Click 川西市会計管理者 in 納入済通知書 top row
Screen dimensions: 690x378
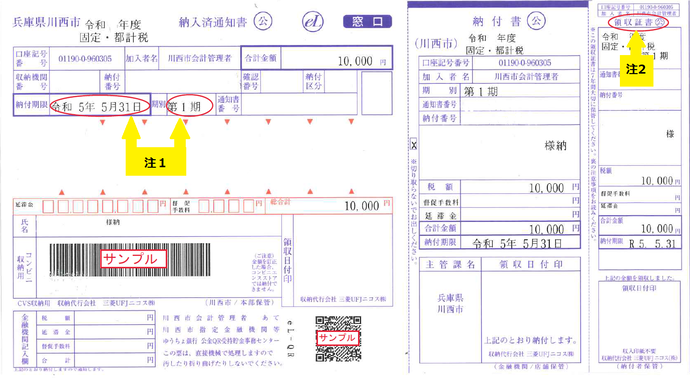(x=200, y=58)
